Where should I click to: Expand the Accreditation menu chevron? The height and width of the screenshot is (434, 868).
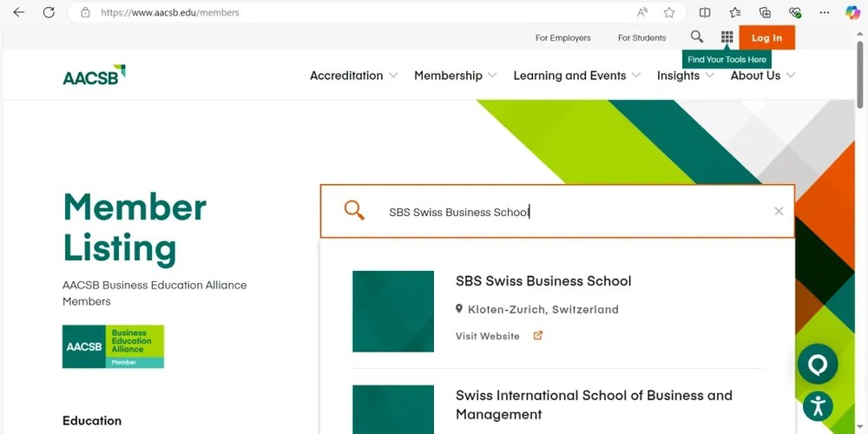(x=393, y=76)
